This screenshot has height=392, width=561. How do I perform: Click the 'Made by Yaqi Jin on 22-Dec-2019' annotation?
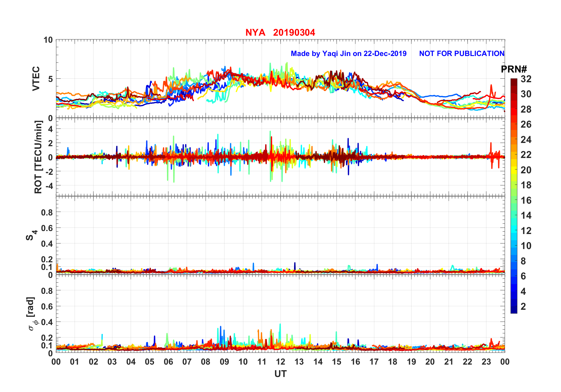[349, 54]
